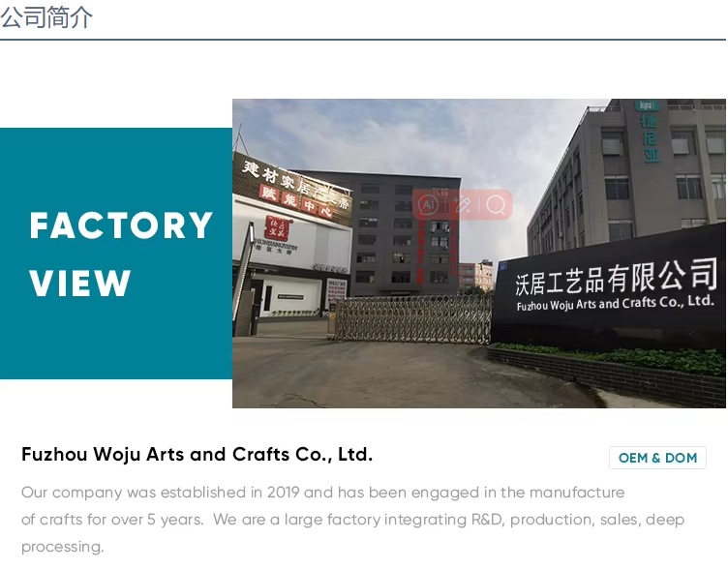Open the factory gate photo
Screen dimensions: 728x569
[x=479, y=254]
